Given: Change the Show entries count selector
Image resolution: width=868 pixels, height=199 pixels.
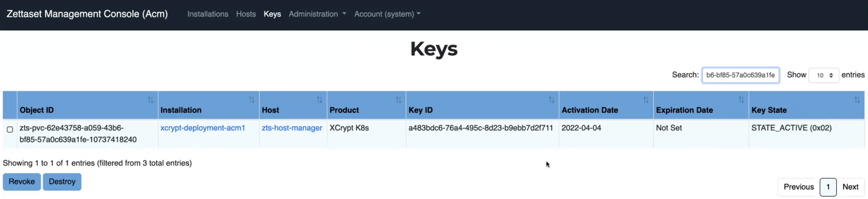Looking at the screenshot, I should tap(823, 75).
